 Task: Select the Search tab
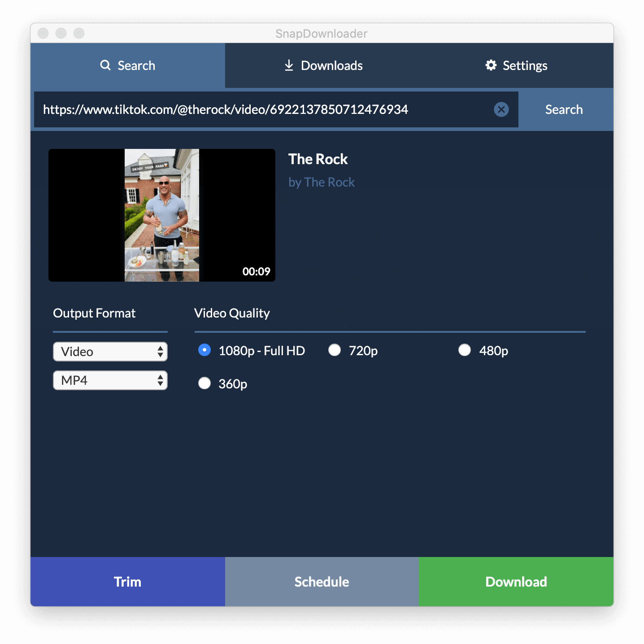(x=128, y=65)
